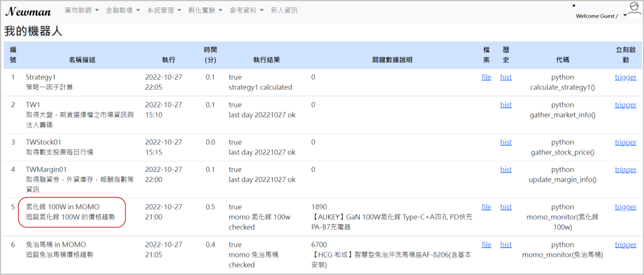Expand the 金融戰場 menu
The height and width of the screenshot is (275, 644).
123,11
